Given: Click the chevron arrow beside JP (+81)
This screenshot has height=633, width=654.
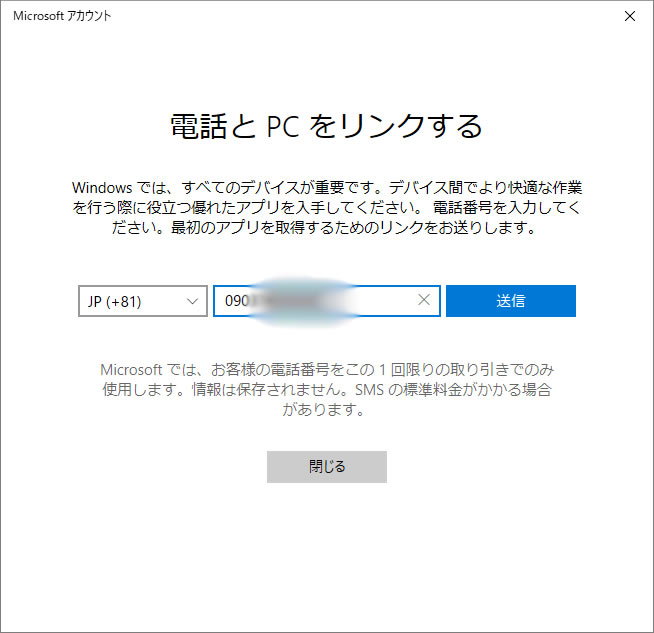Looking at the screenshot, I should coord(192,301).
